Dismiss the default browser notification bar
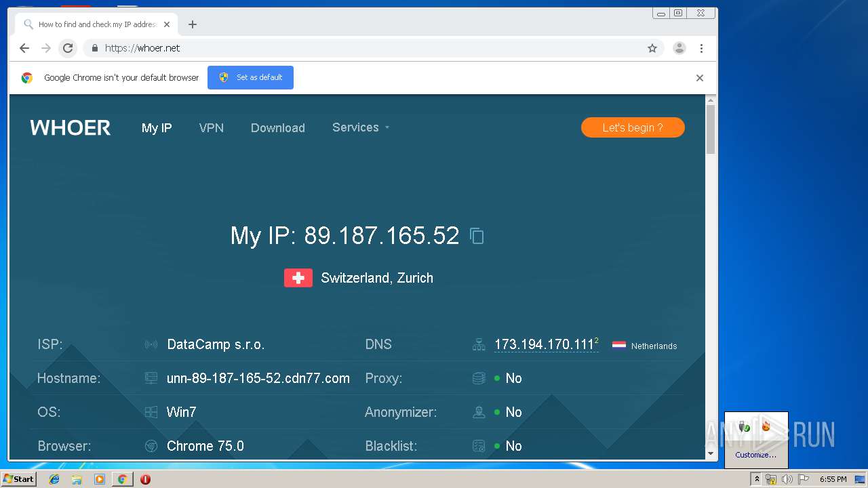This screenshot has width=868, height=488. click(700, 78)
